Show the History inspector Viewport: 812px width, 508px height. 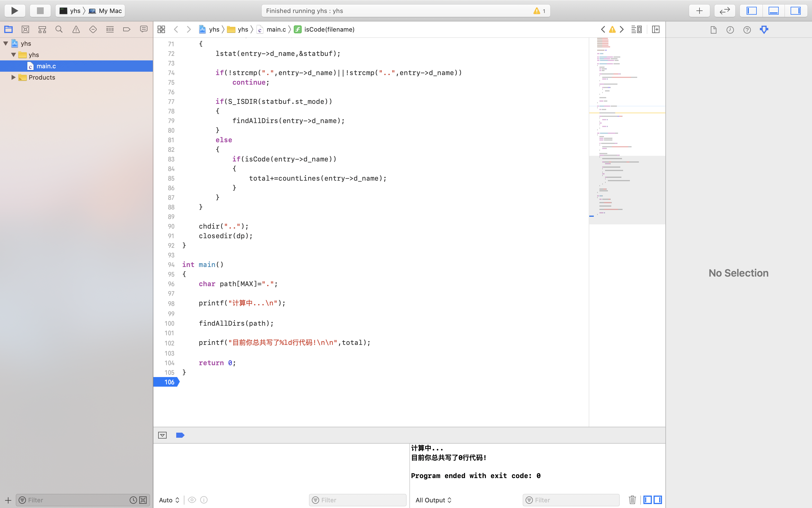click(730, 30)
